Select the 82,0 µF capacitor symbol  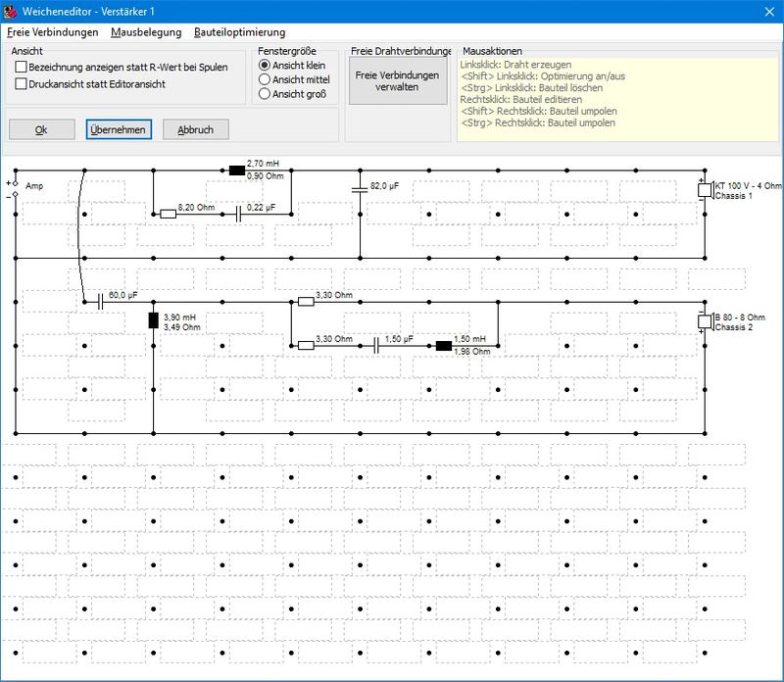360,189
